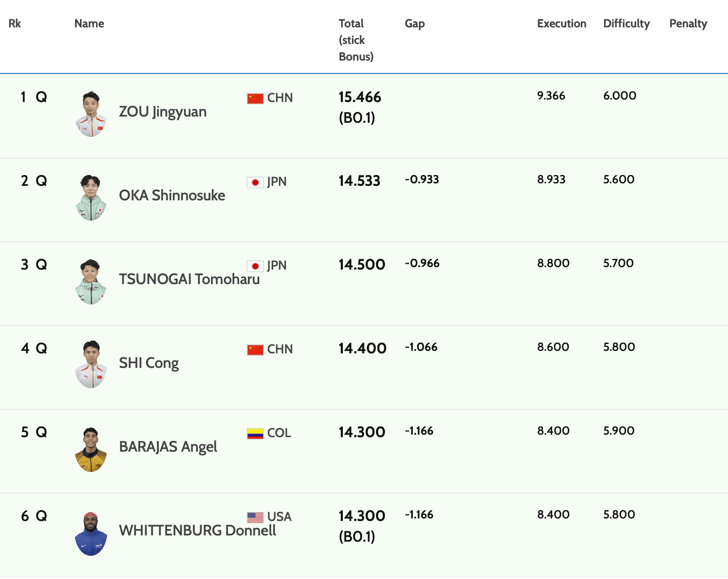The height and width of the screenshot is (579, 728).
Task: Click the name ZOU Jingyuan
Action: click(163, 112)
